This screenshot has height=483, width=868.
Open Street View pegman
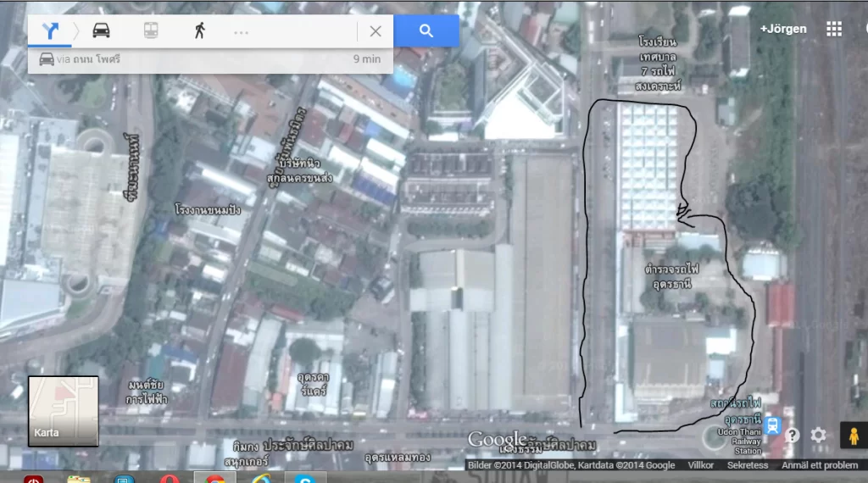point(852,435)
